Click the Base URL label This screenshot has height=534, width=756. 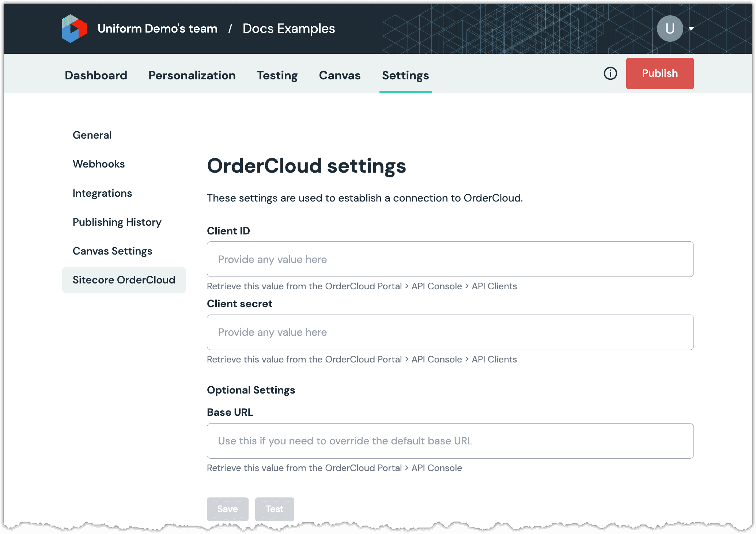point(230,412)
